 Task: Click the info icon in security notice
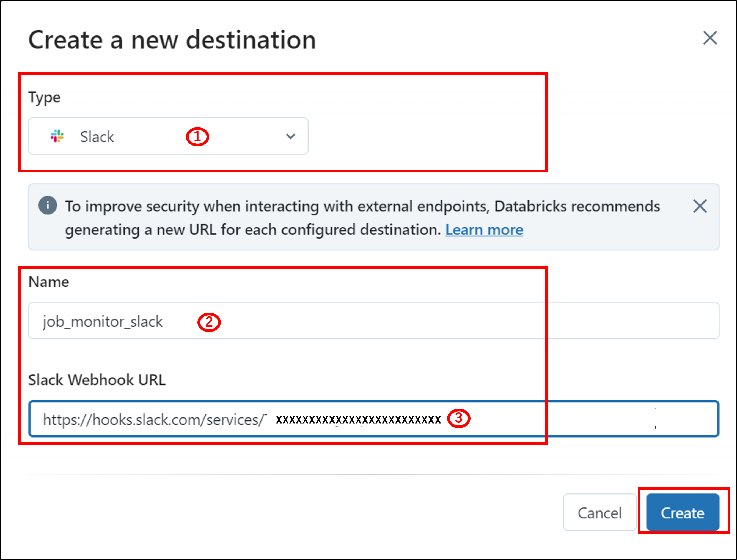click(48, 205)
